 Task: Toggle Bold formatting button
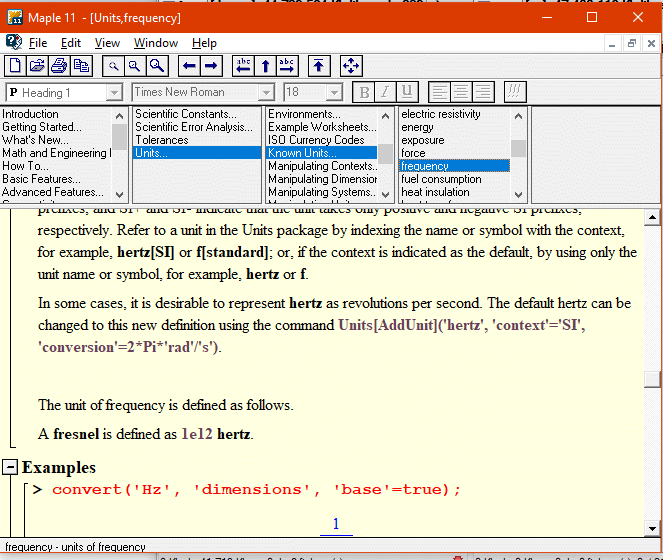click(363, 92)
